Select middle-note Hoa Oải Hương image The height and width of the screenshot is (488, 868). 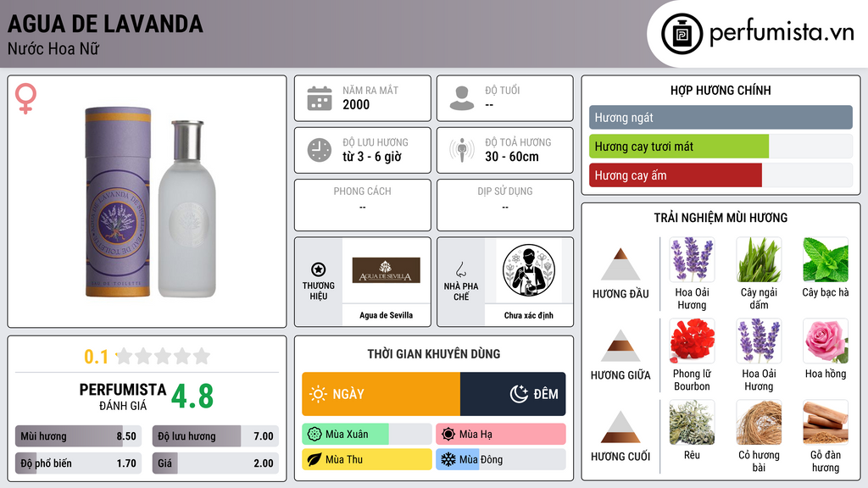tap(759, 341)
